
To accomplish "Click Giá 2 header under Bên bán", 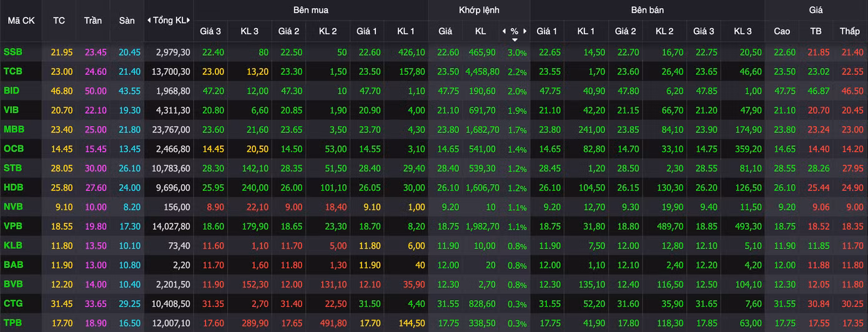I will pos(625,31).
